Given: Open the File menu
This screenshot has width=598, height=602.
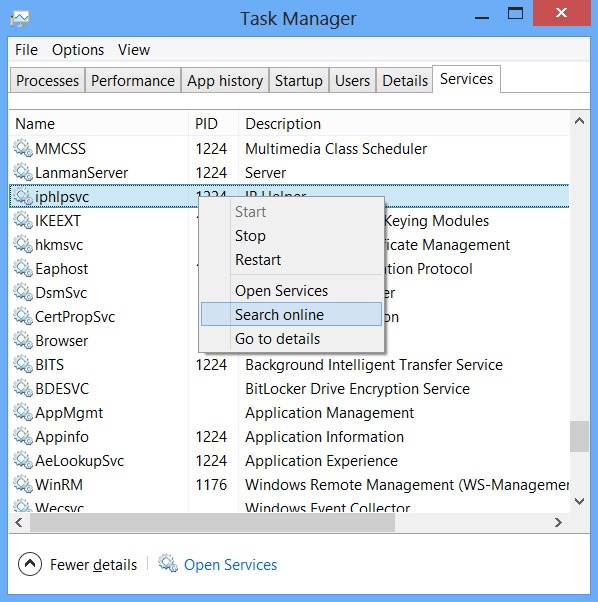Looking at the screenshot, I should point(26,50).
